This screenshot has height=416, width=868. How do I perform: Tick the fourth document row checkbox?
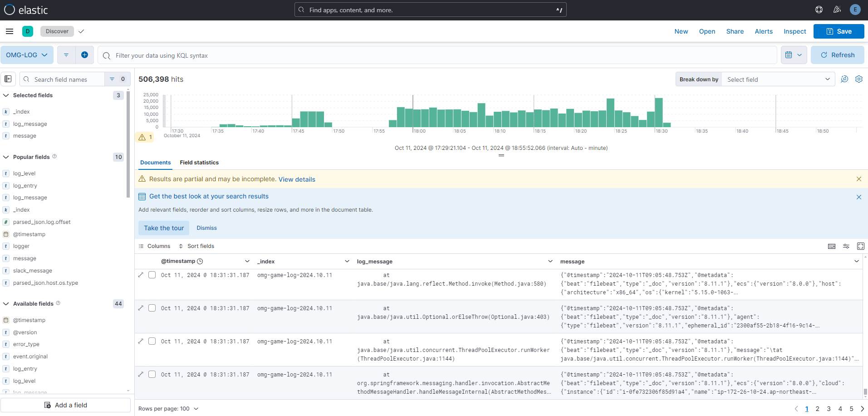(152, 374)
